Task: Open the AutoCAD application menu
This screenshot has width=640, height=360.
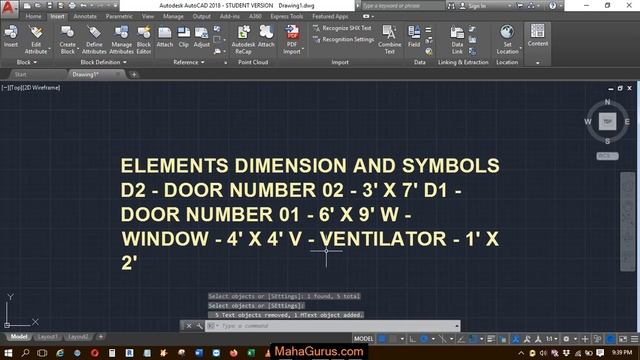Action: [x=9, y=8]
